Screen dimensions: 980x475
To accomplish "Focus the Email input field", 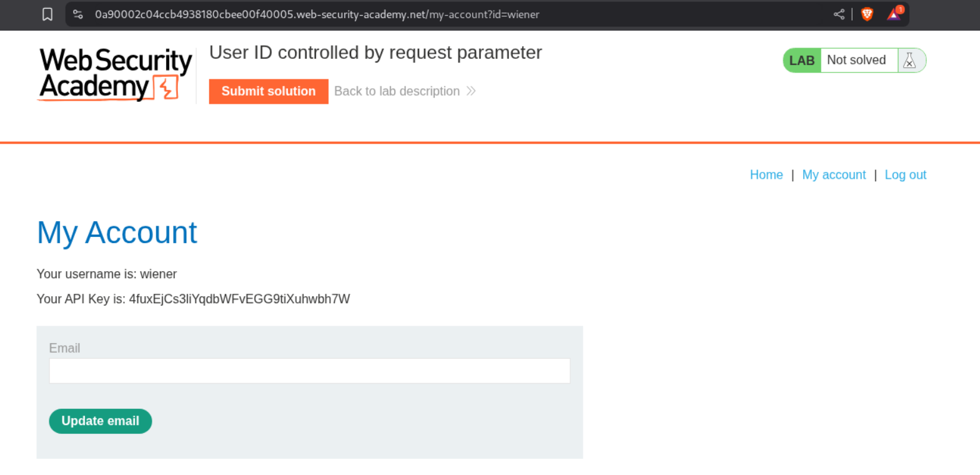I will tap(309, 371).
